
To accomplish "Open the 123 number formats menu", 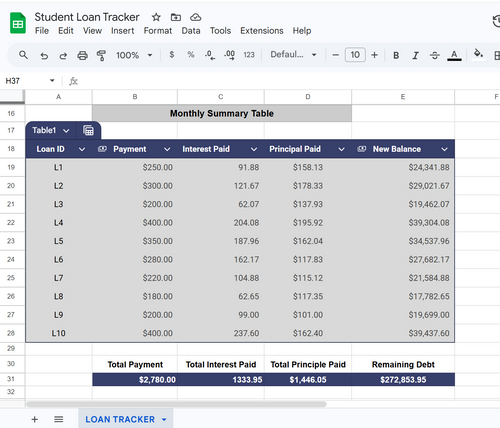I will pos(249,55).
